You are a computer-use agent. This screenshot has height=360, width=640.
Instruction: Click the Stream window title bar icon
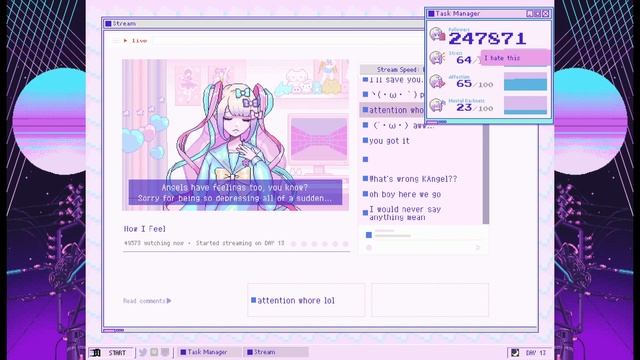point(108,24)
